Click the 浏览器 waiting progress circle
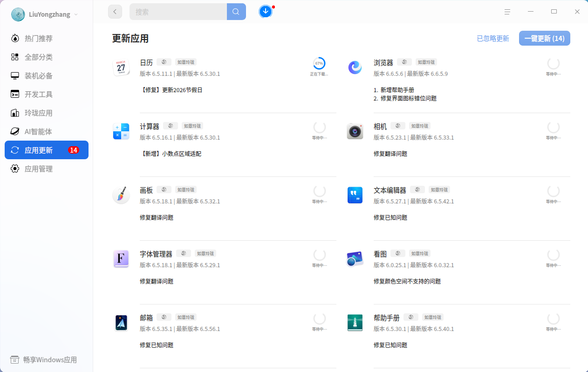Viewport: 588px width, 372px height. tap(554, 64)
